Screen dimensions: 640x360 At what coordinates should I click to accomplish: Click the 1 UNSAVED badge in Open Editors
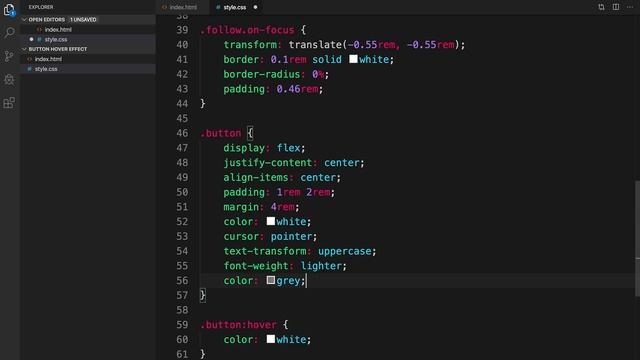pos(83,20)
